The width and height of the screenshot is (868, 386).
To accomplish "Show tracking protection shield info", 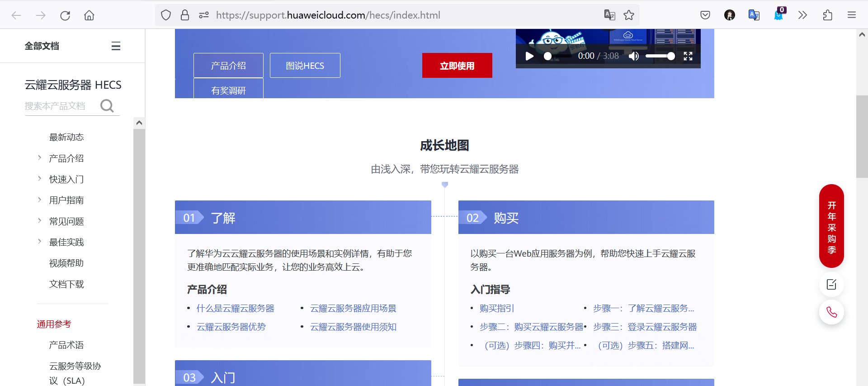I will (x=166, y=15).
